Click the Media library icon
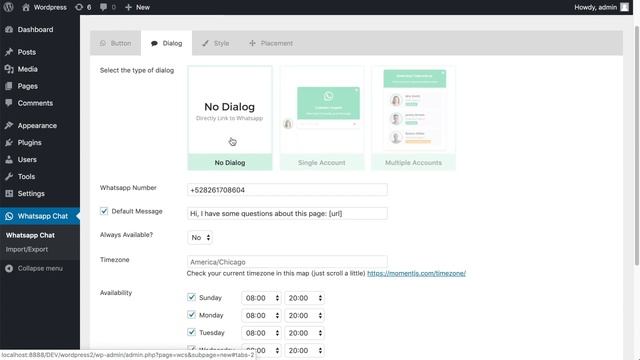Screen dimensions: 640x360 9,69
